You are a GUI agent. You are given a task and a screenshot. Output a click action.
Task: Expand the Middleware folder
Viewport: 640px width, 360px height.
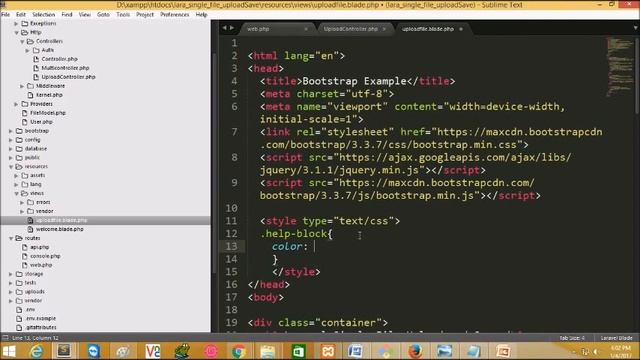coord(22,86)
